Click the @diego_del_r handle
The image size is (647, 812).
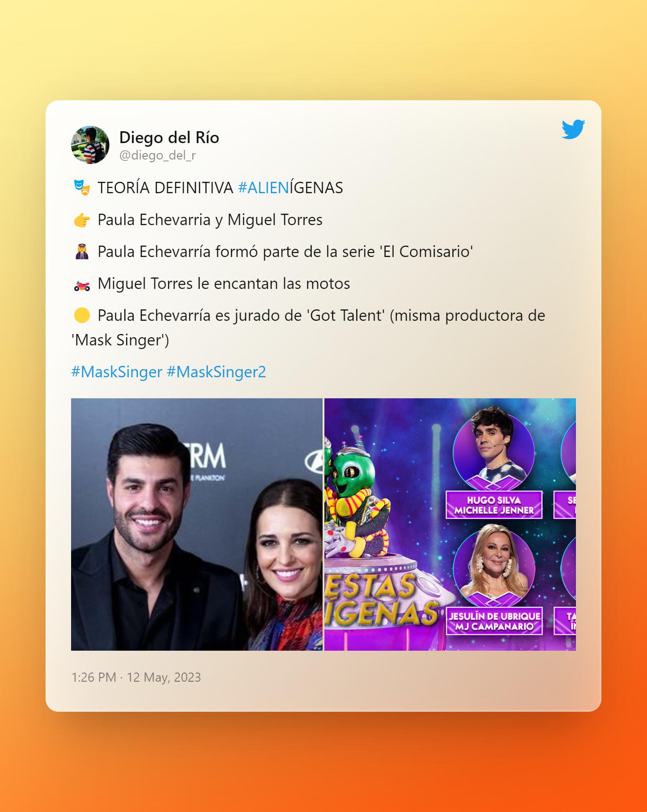[158, 155]
